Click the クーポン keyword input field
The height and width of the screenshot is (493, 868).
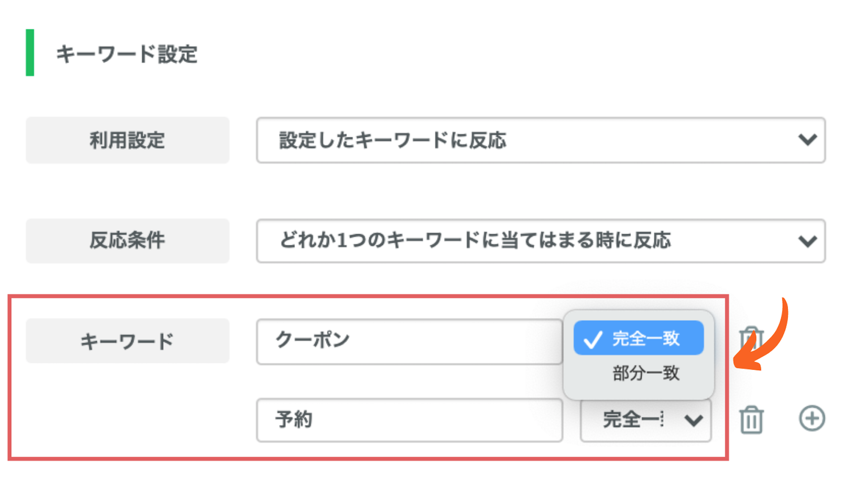[x=409, y=342]
